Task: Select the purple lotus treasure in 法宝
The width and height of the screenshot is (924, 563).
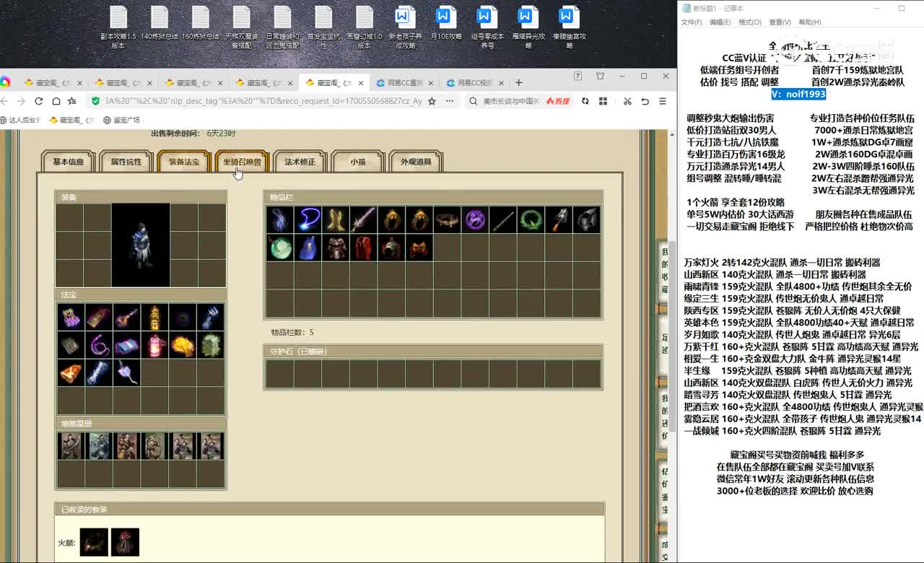Action: [71, 318]
